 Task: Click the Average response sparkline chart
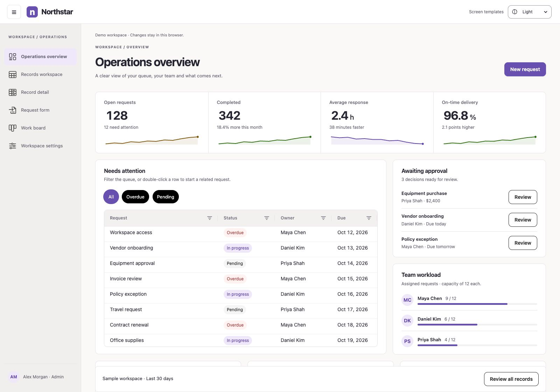(x=377, y=140)
